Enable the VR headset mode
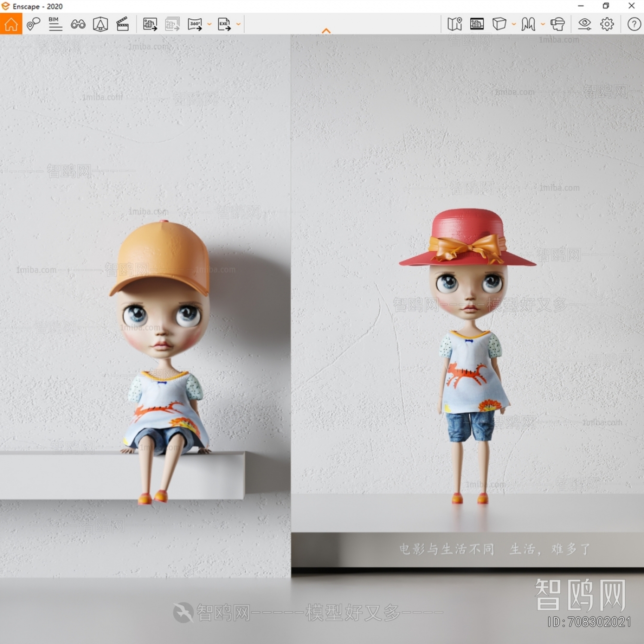This screenshot has width=644, height=644. (x=558, y=24)
